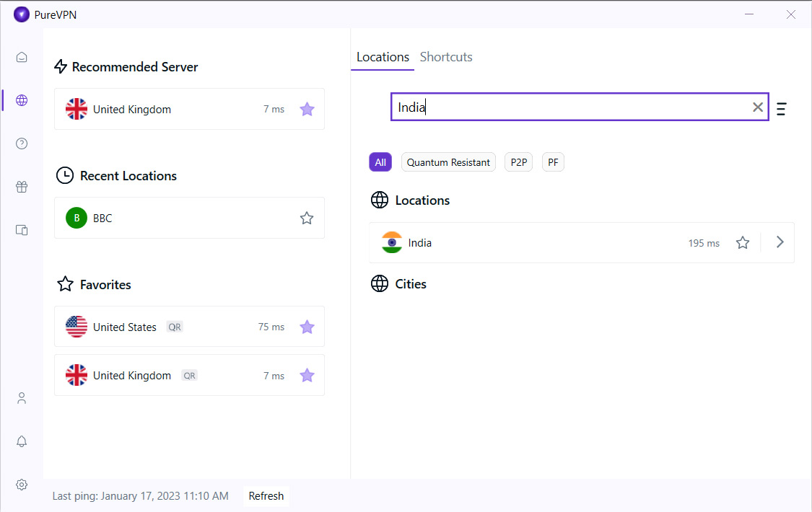Focus the location search field

[580, 107]
